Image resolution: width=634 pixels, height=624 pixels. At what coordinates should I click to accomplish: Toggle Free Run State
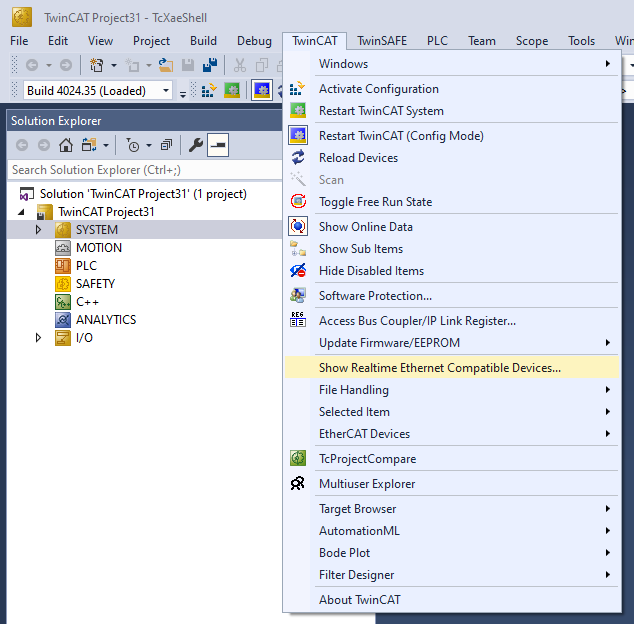pyautogui.click(x=375, y=202)
